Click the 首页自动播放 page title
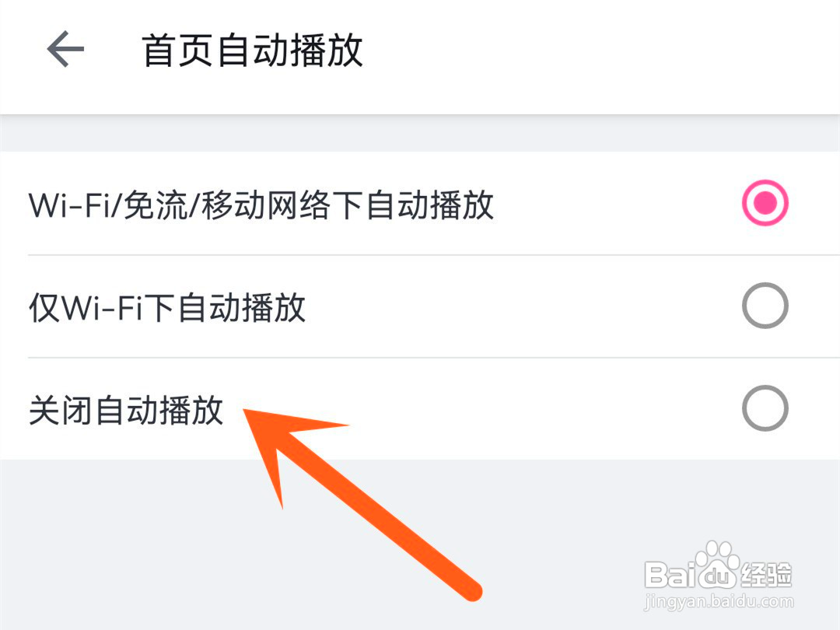Image resolution: width=840 pixels, height=630 pixels. 252,51
